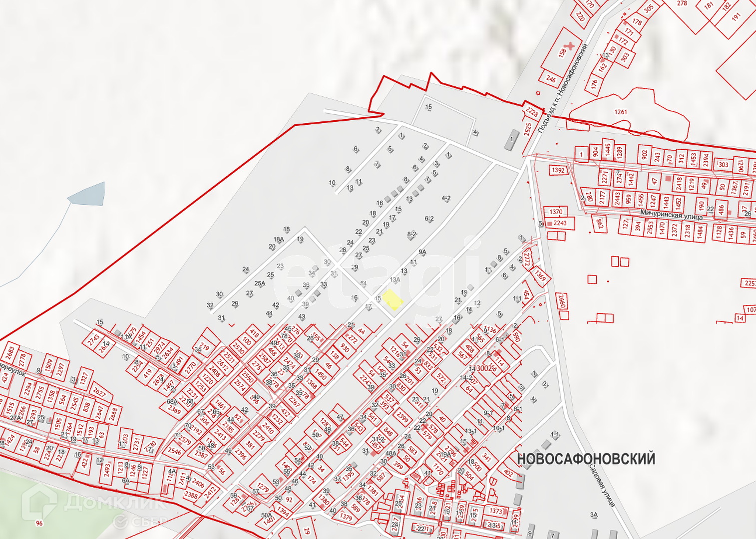Viewport: 756px width, 539px height.
Task: Click parcel number 1327
Action: 84,378
